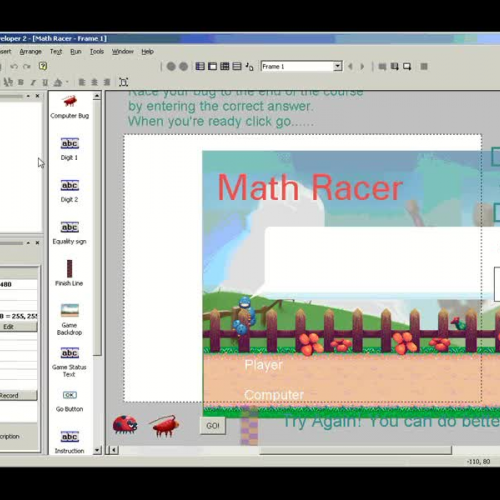This screenshot has width=500, height=500.
Task: Click the Edit button in properties panel
Action: point(18,327)
